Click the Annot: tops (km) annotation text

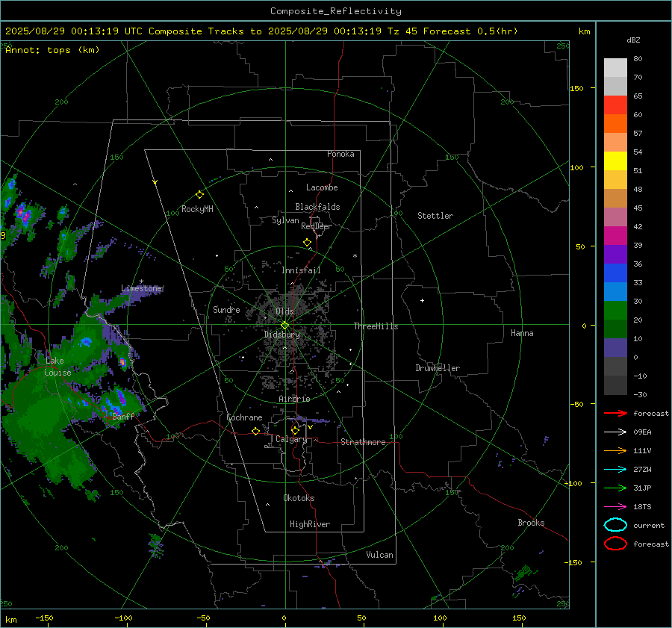coord(52,50)
